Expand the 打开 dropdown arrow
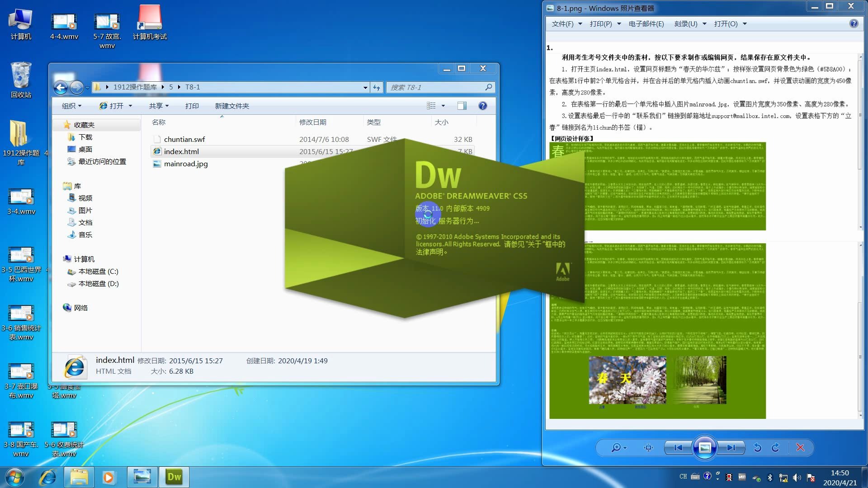Viewport: 868px width, 488px height. pyautogui.click(x=131, y=106)
